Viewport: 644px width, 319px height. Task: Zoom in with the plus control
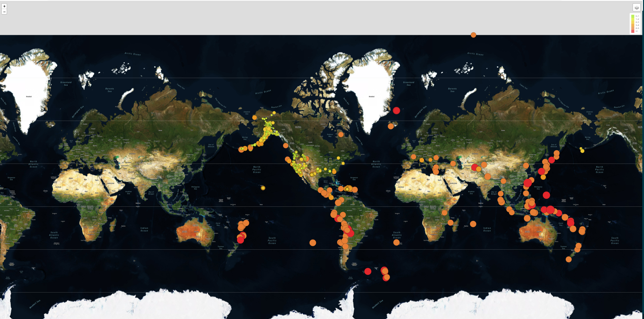pos(4,6)
